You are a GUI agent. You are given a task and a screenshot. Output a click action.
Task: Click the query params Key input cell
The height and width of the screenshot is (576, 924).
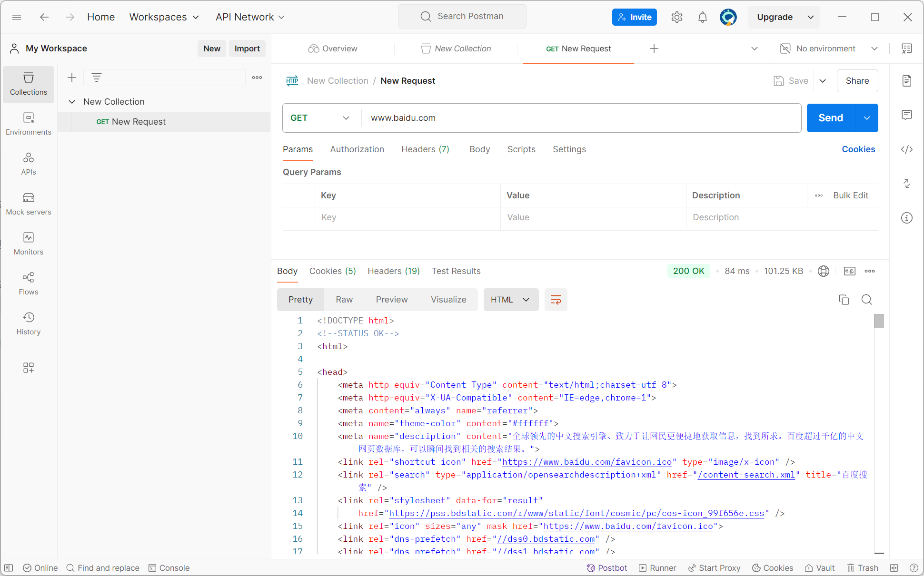[407, 217]
